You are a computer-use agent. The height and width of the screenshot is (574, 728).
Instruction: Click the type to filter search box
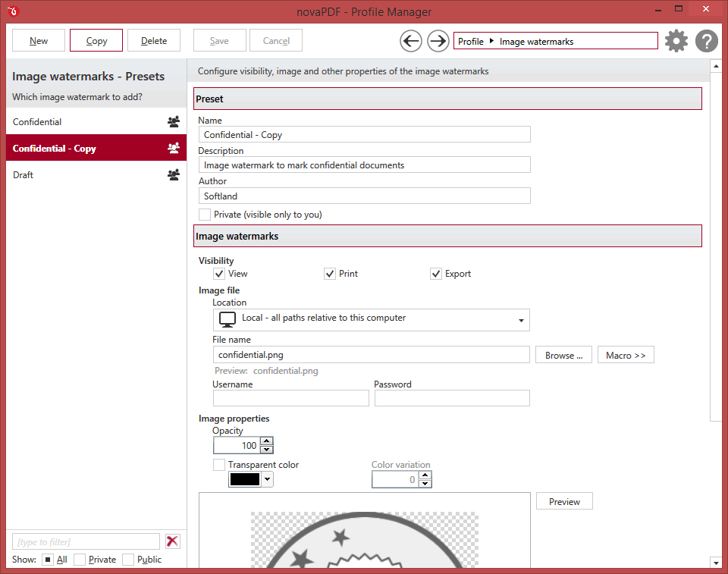coord(86,541)
